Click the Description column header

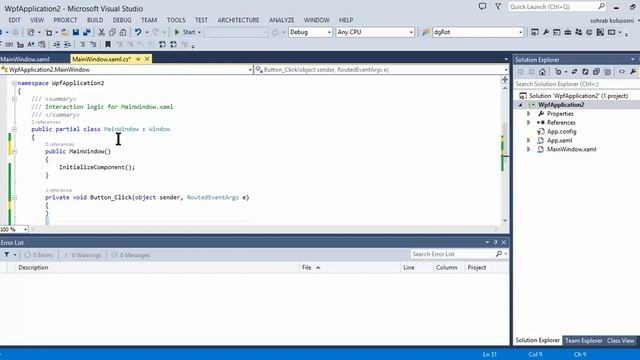(33, 268)
